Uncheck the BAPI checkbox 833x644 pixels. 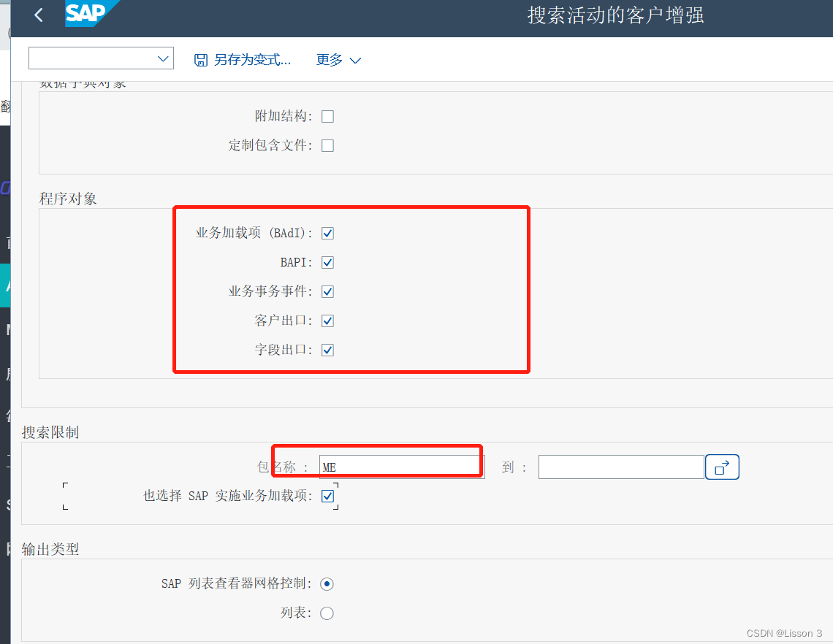coord(328,262)
